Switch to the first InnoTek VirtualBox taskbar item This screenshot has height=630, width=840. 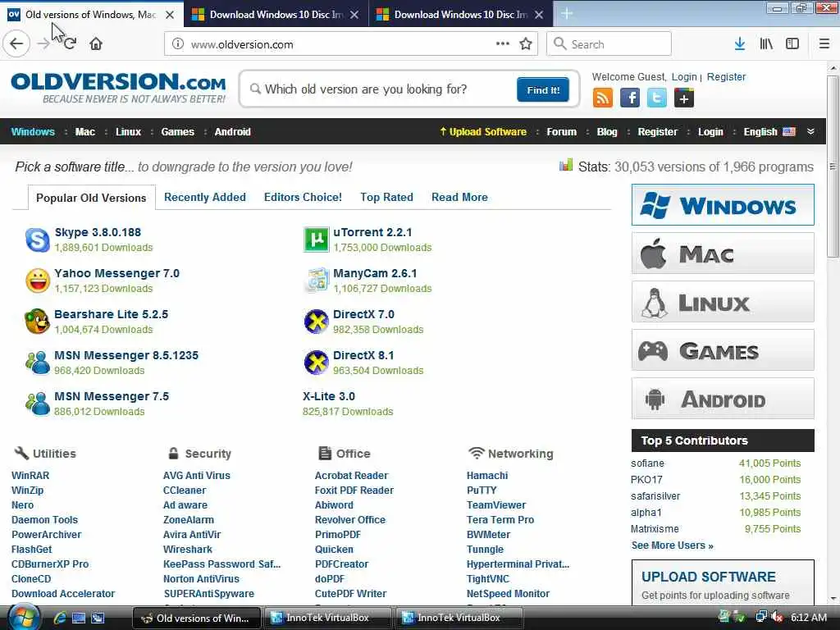328,618
